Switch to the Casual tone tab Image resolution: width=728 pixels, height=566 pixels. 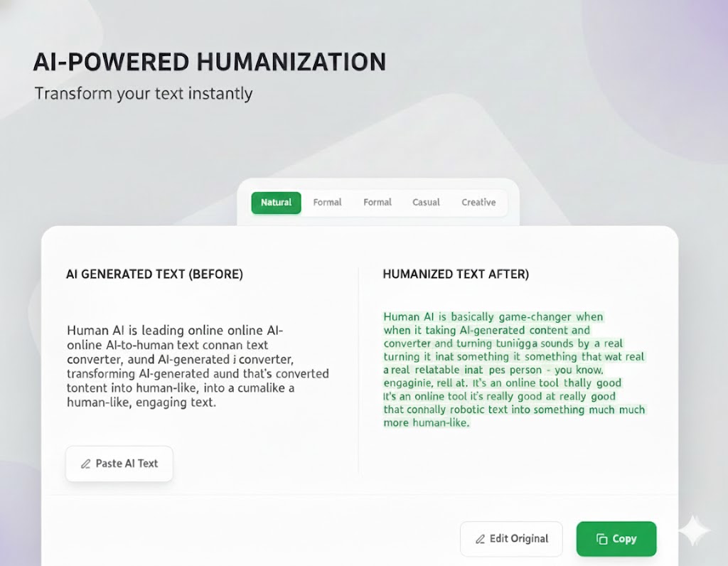(x=427, y=203)
